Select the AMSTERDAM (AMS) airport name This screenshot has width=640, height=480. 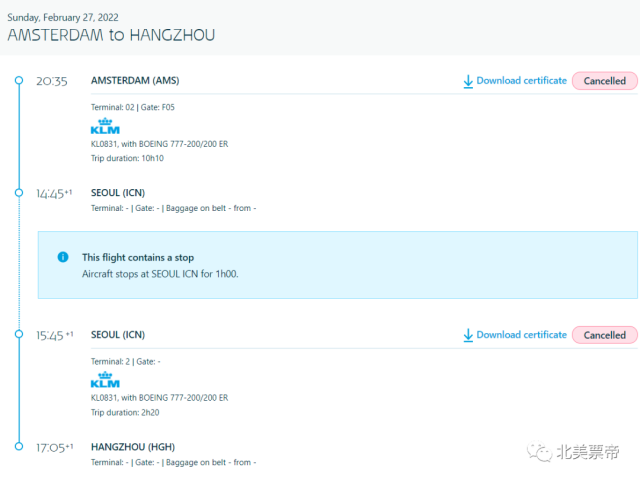coord(135,80)
